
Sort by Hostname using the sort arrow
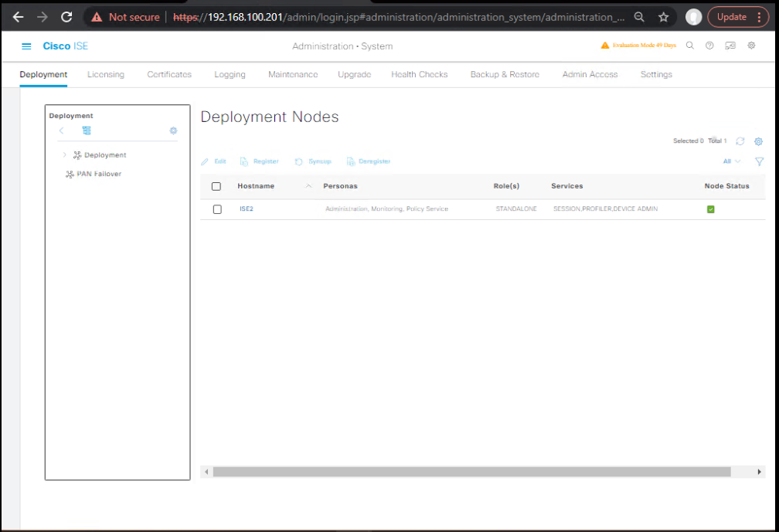coord(308,186)
